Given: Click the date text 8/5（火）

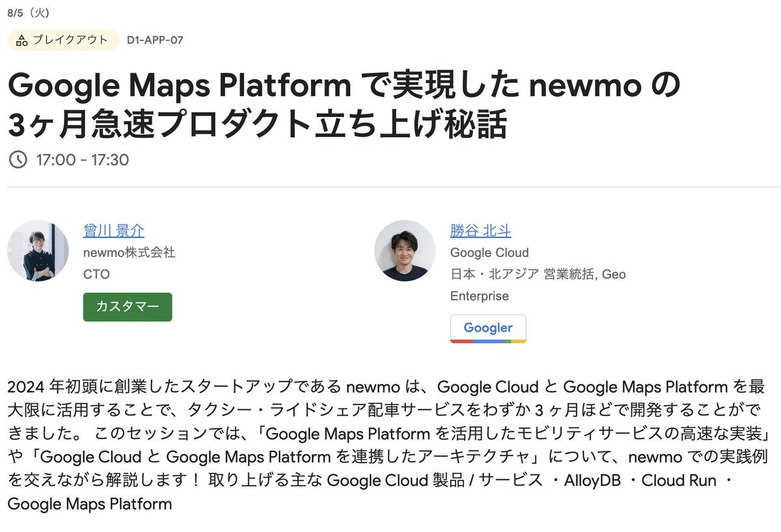Looking at the screenshot, I should (x=29, y=13).
